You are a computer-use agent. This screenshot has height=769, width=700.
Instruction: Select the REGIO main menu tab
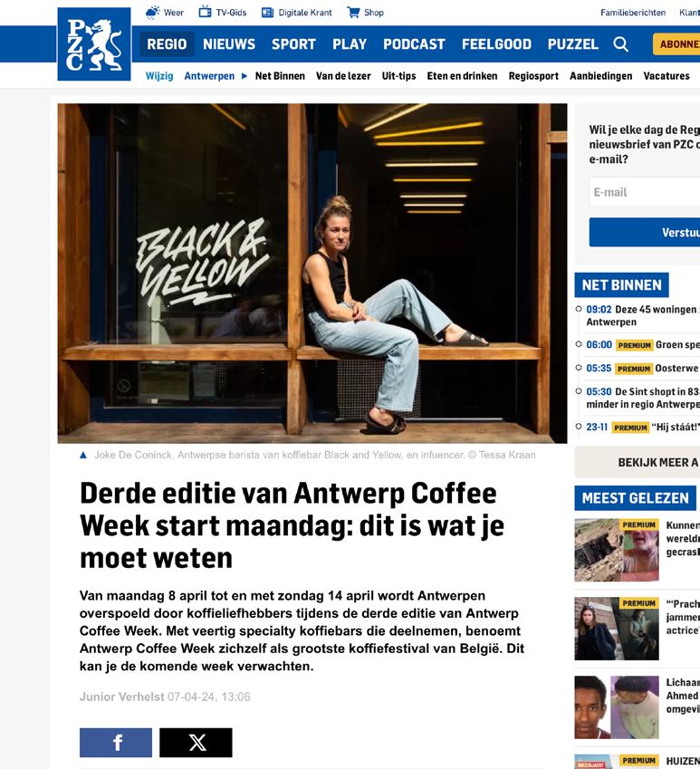coord(167,44)
